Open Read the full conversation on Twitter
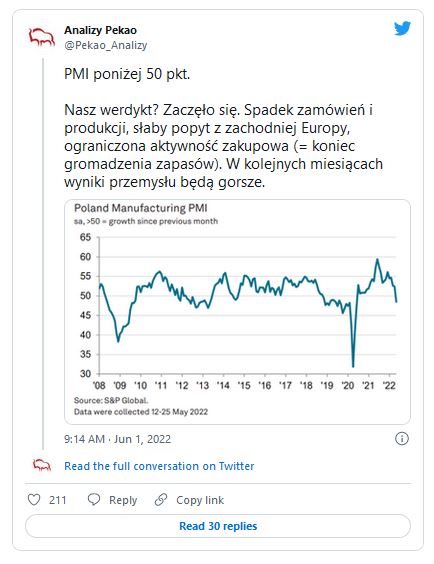The height and width of the screenshot is (564, 434). pyautogui.click(x=159, y=466)
